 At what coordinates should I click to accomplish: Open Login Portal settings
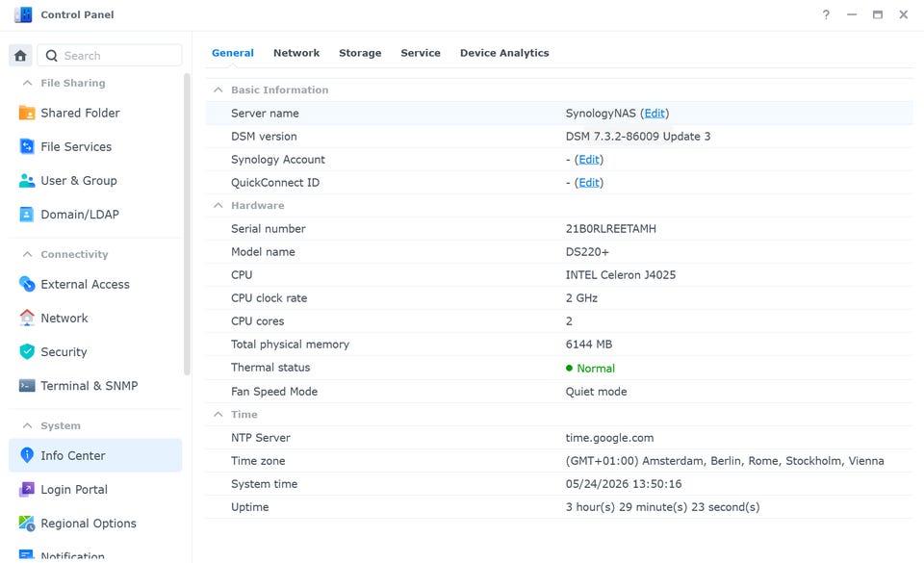(x=74, y=490)
